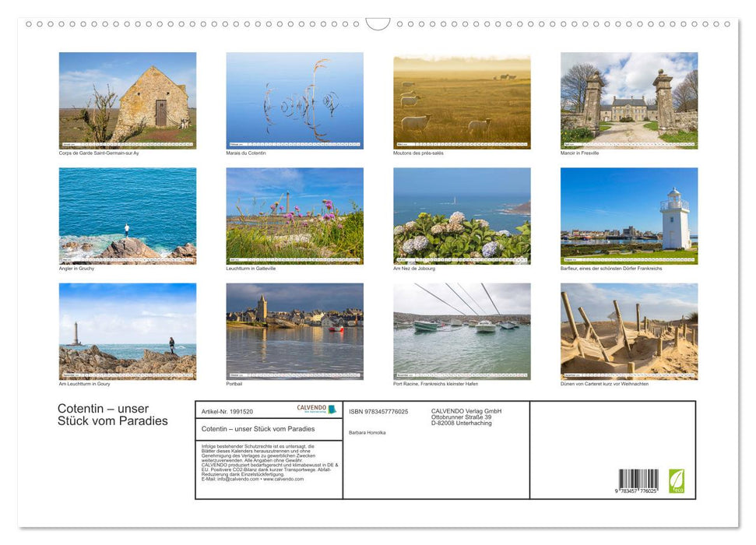Open the Port Racine boats image
756x545 pixels.
tap(462, 331)
